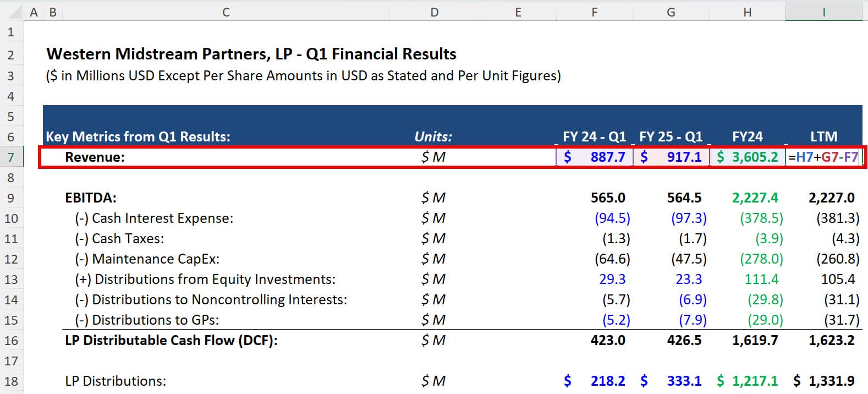
Task: Select the Western Midstream Partners title cell
Action: click(x=251, y=54)
